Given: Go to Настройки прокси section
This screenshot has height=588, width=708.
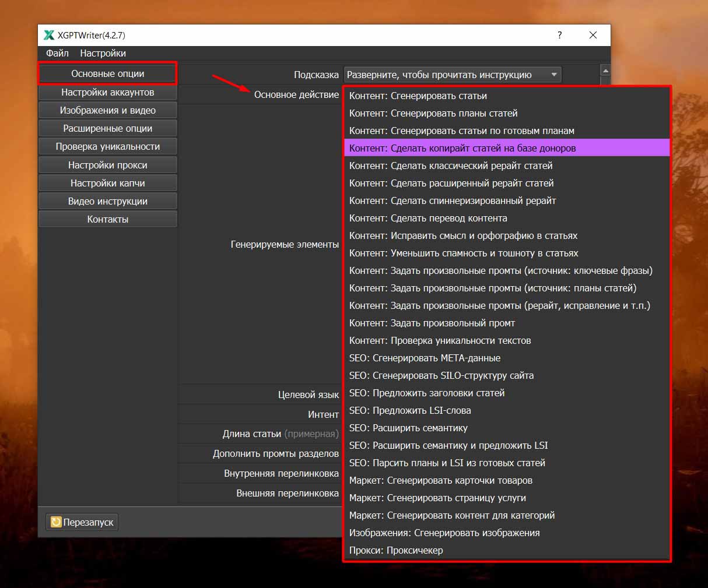Looking at the screenshot, I should pos(107,165).
